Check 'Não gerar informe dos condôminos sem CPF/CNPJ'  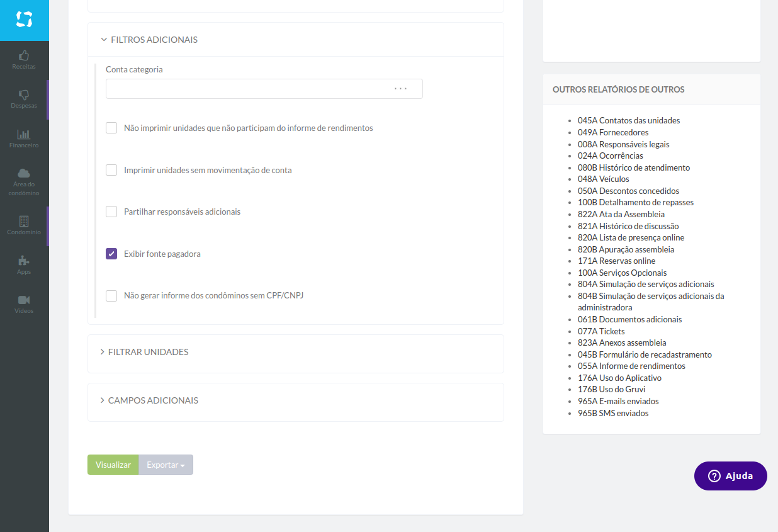click(x=111, y=295)
